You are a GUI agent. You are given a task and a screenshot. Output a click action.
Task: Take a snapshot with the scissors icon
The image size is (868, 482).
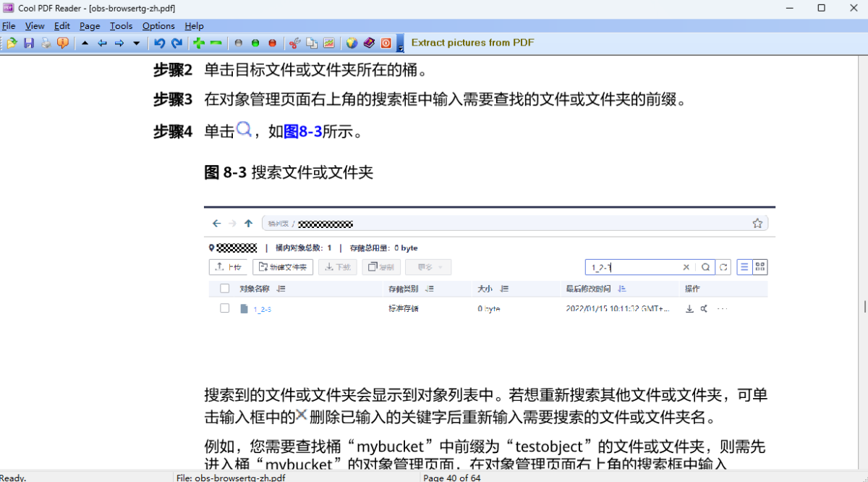point(294,43)
